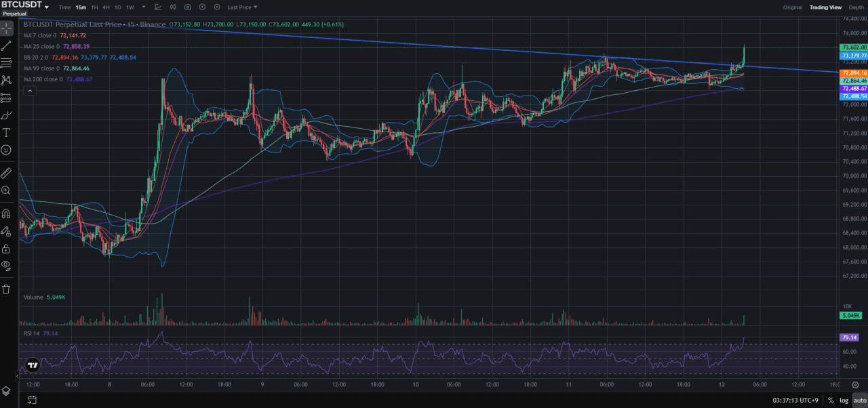The width and height of the screenshot is (868, 408).
Task: Take a chart snapshot with camera icon
Action: pos(187,7)
